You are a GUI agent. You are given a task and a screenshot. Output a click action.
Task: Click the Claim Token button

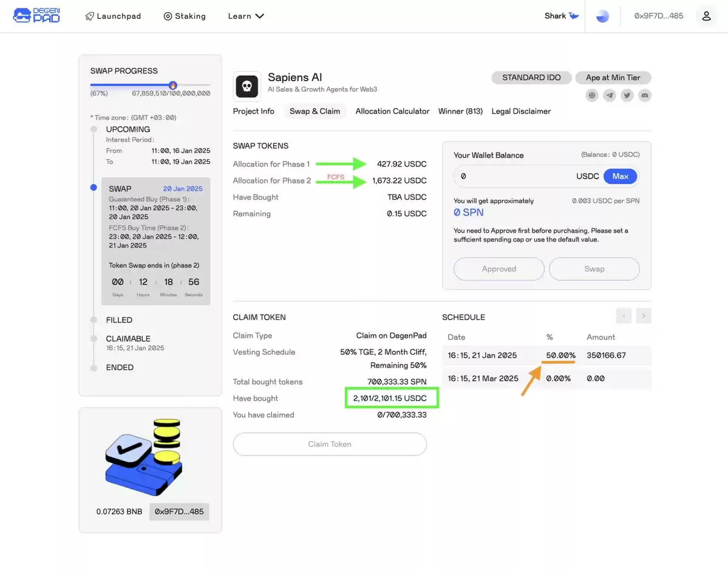click(x=330, y=444)
